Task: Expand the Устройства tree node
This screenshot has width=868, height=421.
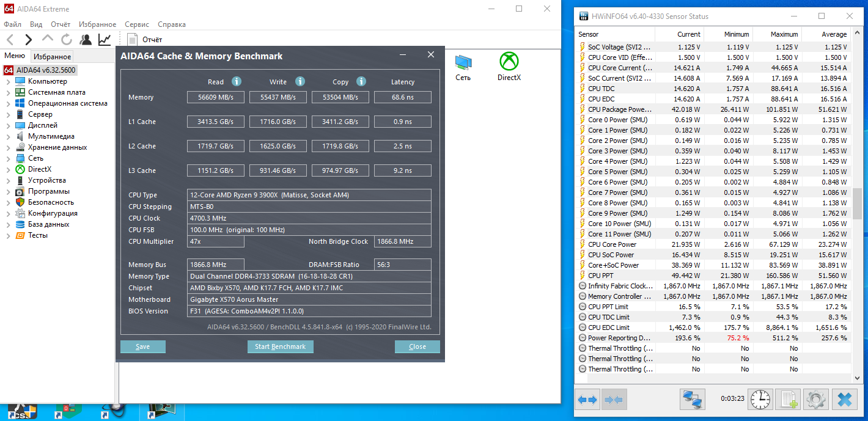Action: click(8, 180)
